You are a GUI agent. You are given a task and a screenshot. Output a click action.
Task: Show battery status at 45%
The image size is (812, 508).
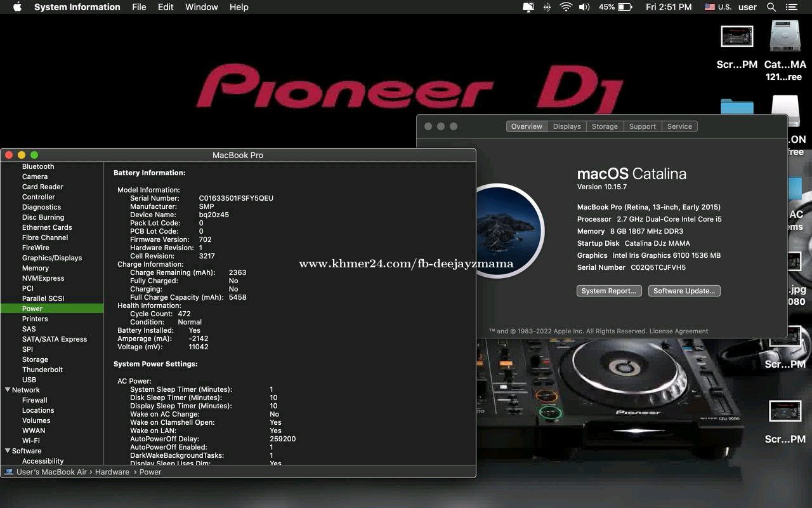[x=615, y=7]
